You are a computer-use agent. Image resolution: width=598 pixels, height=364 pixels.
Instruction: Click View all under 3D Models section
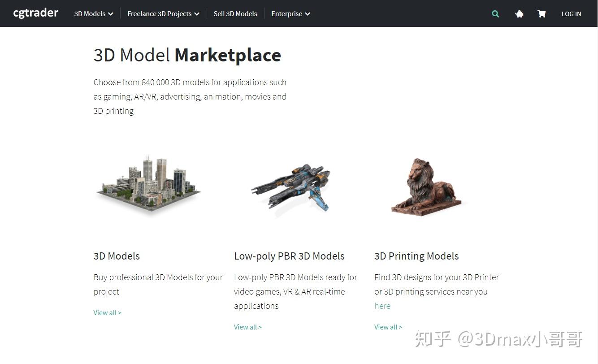tap(107, 312)
